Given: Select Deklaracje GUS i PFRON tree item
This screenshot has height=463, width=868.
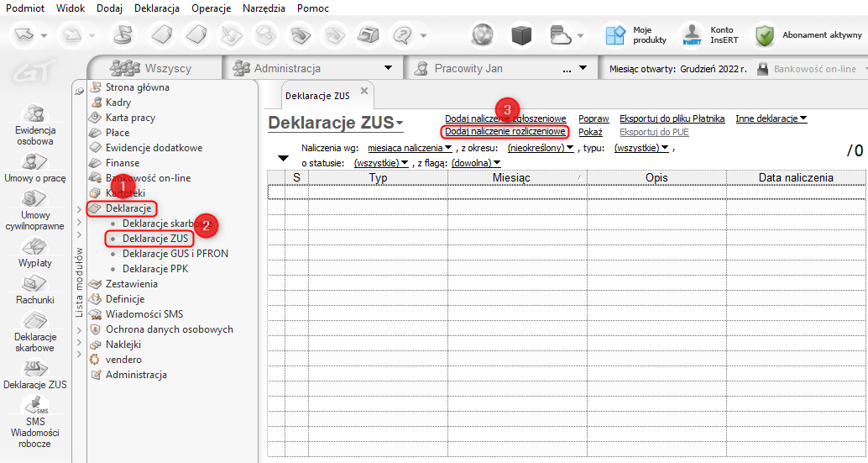Looking at the screenshot, I should (175, 254).
